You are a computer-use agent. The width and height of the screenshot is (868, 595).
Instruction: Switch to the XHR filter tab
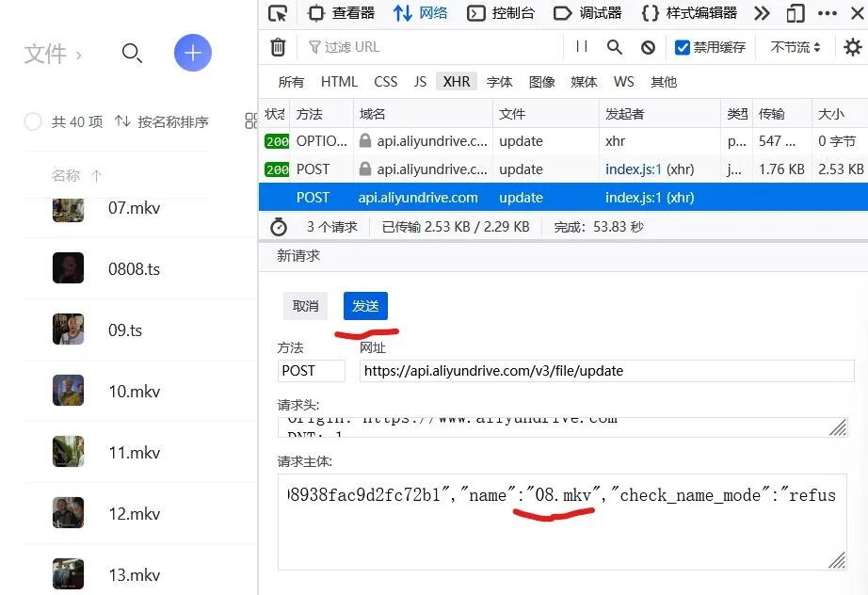pos(456,82)
